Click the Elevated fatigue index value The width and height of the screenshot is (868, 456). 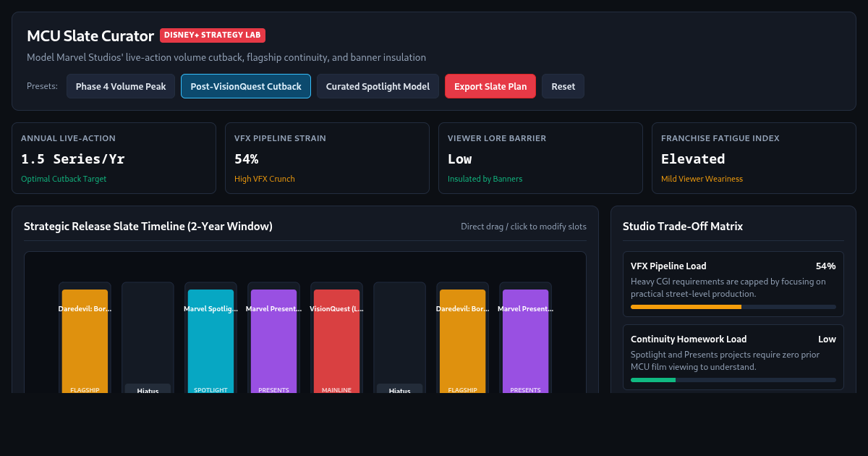693,159
